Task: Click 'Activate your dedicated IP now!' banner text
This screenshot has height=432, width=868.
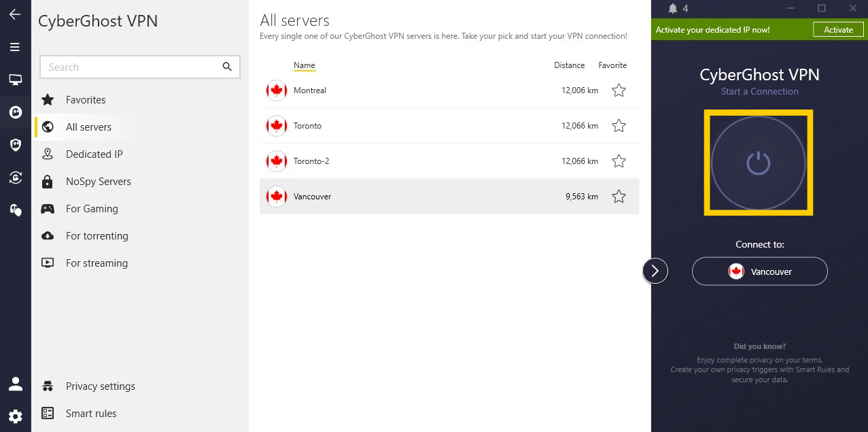Action: pos(713,30)
